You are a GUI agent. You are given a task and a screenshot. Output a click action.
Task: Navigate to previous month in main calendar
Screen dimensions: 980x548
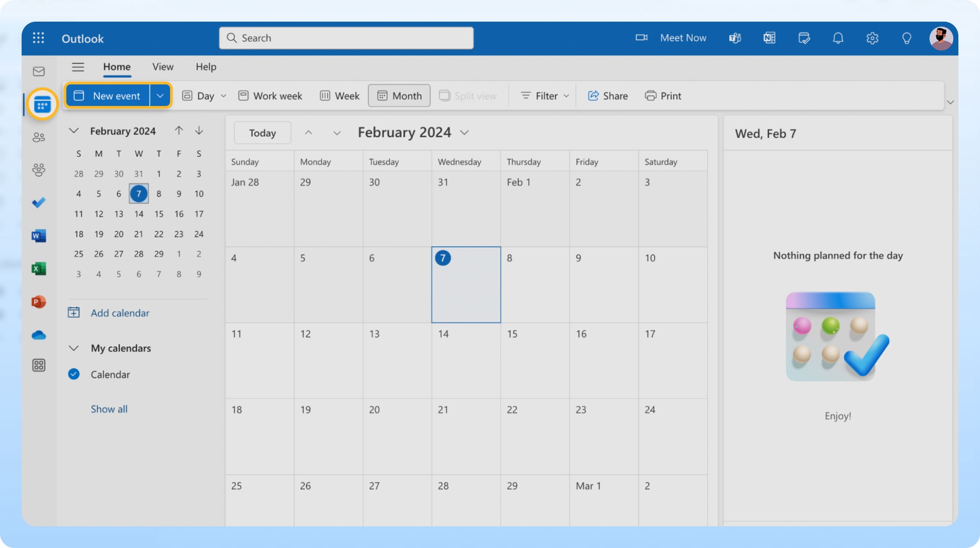click(x=308, y=132)
